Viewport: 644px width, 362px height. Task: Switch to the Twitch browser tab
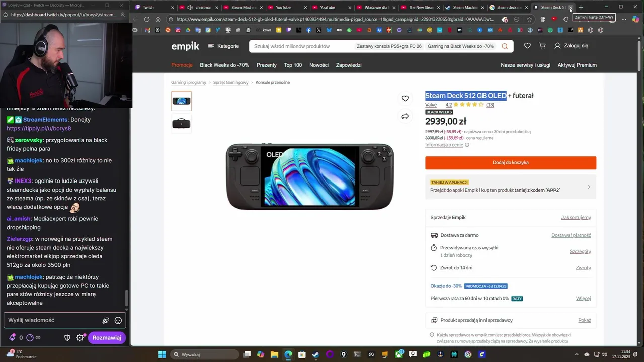[x=155, y=7]
